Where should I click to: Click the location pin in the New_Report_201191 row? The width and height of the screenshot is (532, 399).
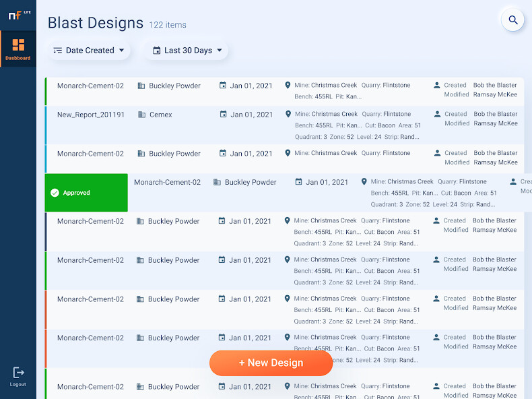point(288,114)
